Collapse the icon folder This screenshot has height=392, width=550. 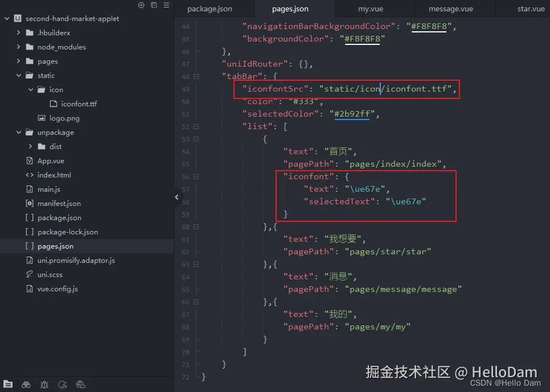coord(31,89)
